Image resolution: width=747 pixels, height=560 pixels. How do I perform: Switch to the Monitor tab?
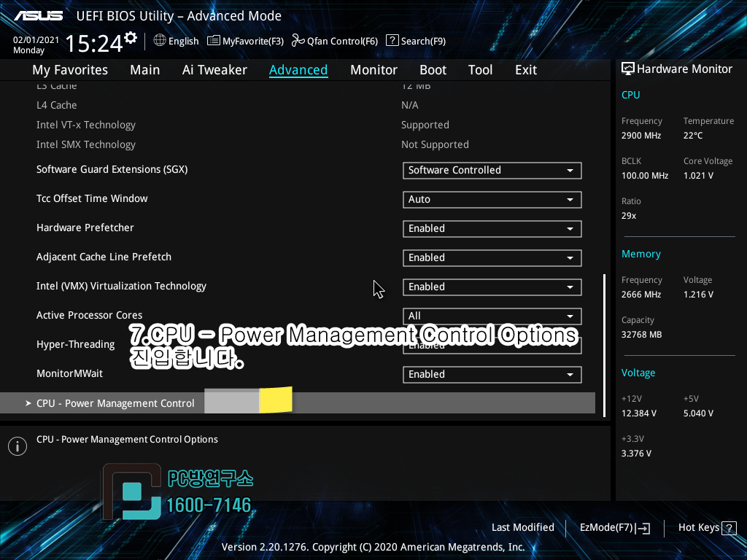pyautogui.click(x=373, y=70)
